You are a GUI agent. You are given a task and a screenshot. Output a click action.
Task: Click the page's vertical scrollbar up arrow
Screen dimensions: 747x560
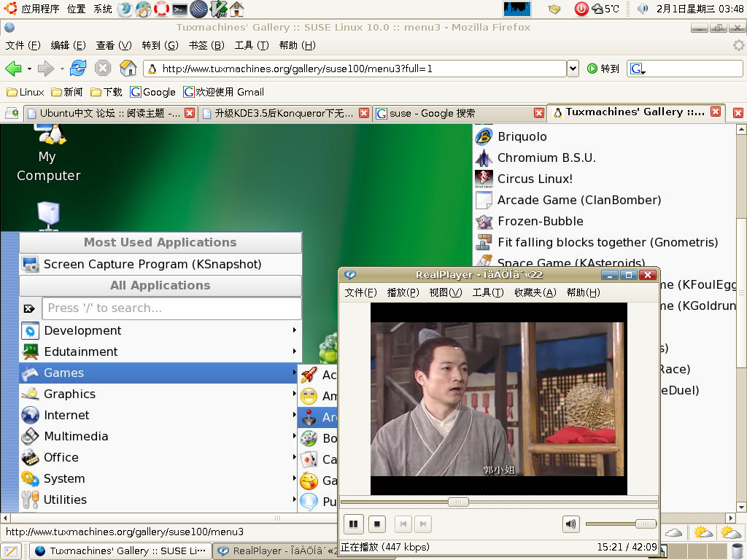coord(741,129)
